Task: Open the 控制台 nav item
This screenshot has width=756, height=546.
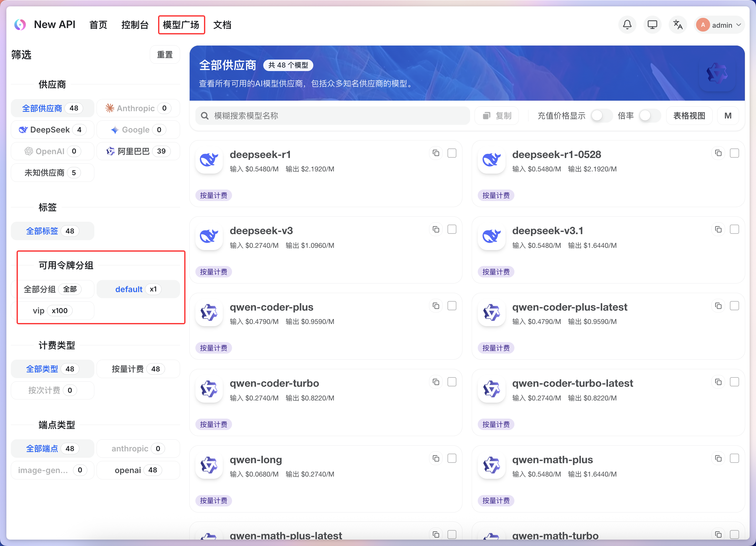Action: 135,25
